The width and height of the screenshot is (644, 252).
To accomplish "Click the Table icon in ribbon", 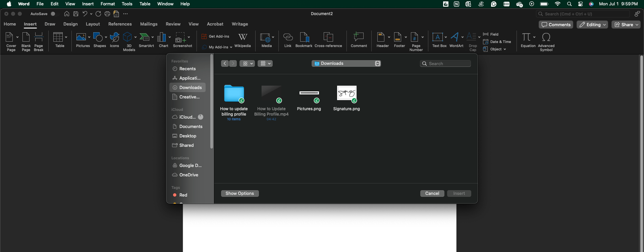I will point(58,37).
